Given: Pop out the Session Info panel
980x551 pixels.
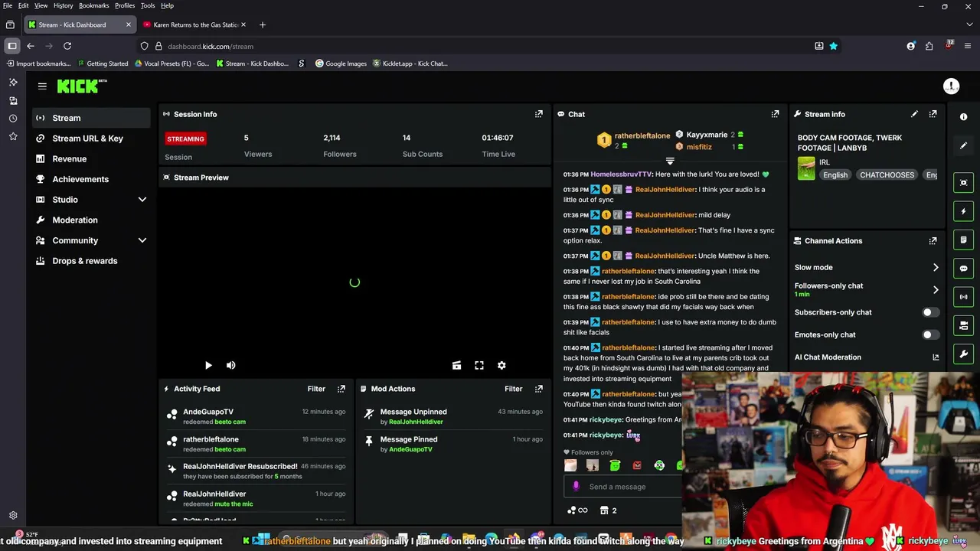Looking at the screenshot, I should pos(539,114).
